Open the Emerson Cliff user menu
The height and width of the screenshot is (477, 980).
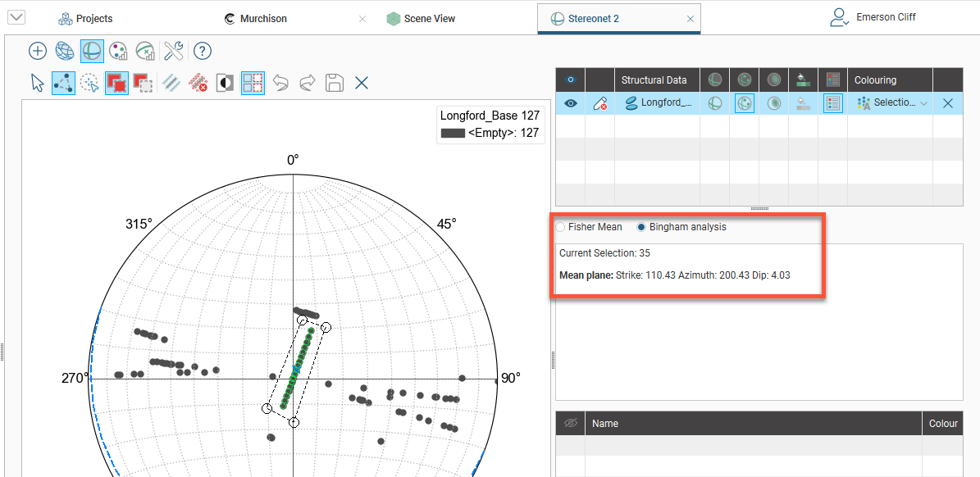point(873,17)
